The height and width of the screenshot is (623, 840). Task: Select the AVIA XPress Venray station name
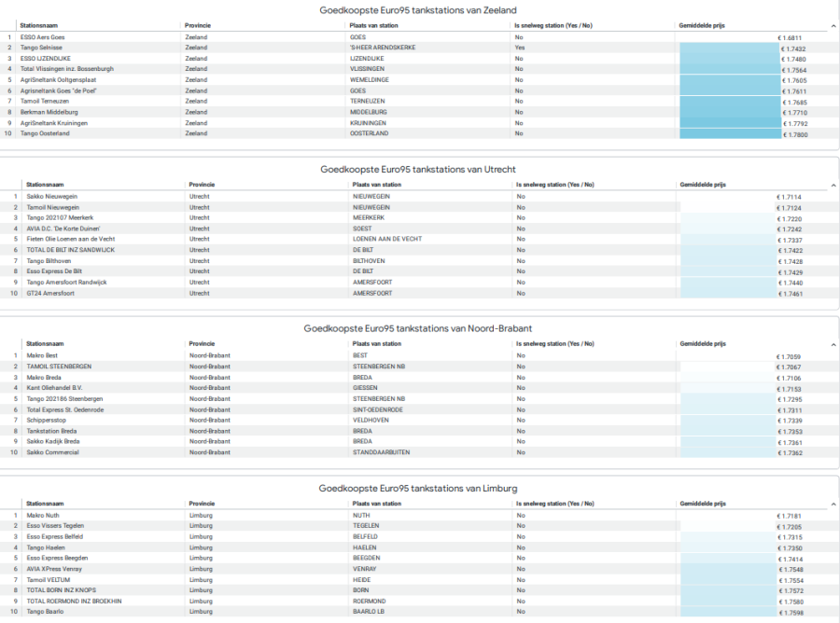[54, 569]
